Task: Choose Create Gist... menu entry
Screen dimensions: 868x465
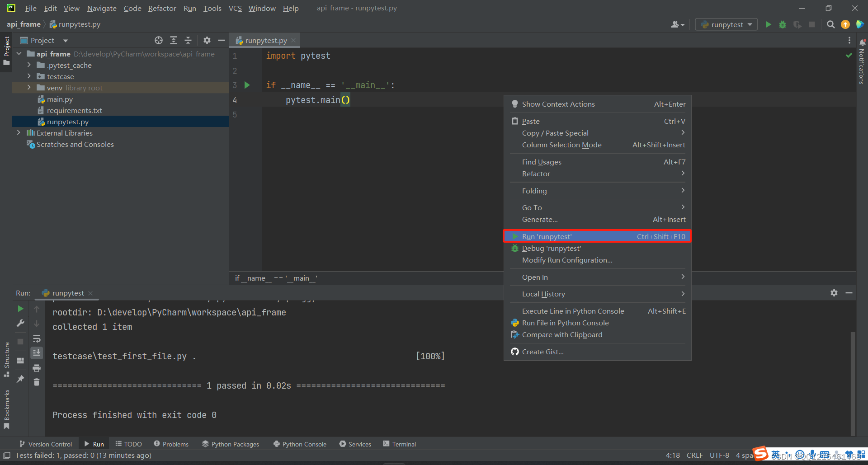Action: 598,352
